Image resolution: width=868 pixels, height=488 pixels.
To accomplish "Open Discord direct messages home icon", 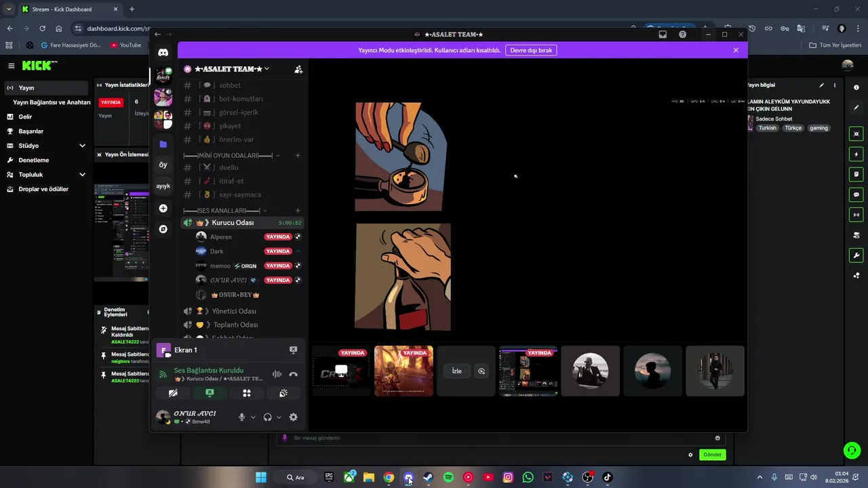I will (163, 52).
